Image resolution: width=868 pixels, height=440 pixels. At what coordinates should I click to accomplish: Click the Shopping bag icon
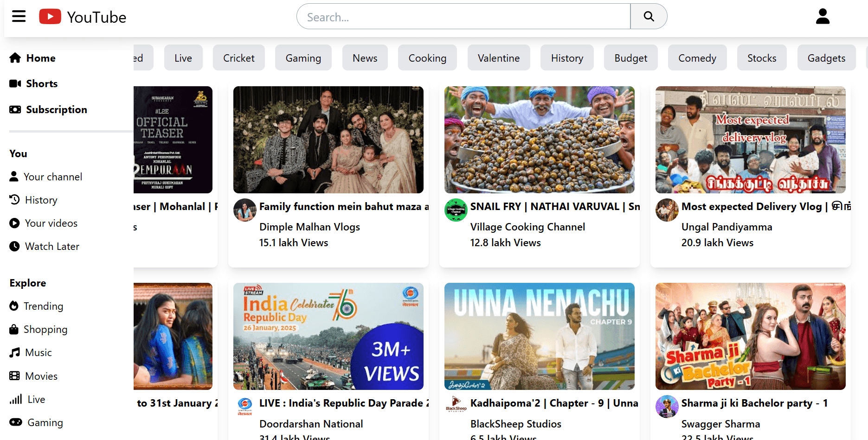(x=14, y=329)
